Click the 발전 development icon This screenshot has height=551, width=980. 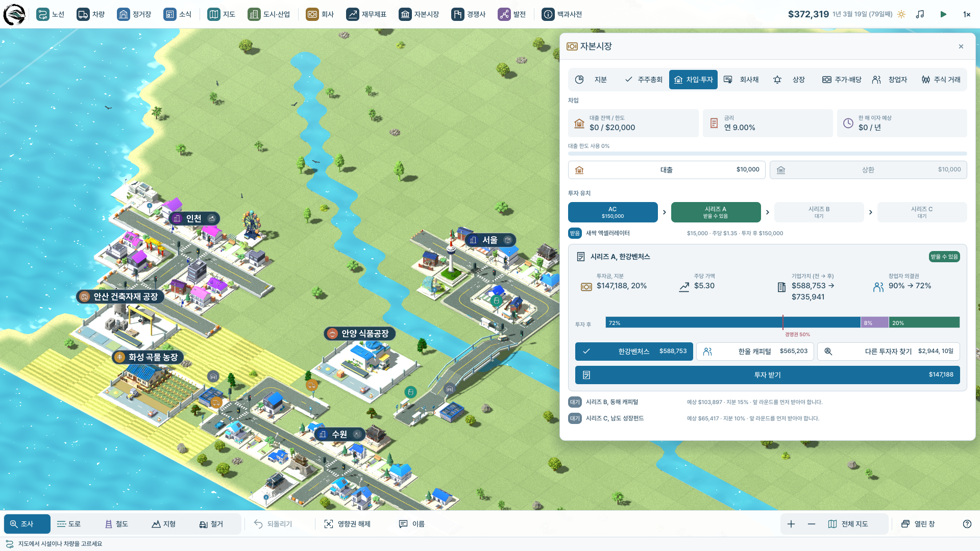click(504, 14)
